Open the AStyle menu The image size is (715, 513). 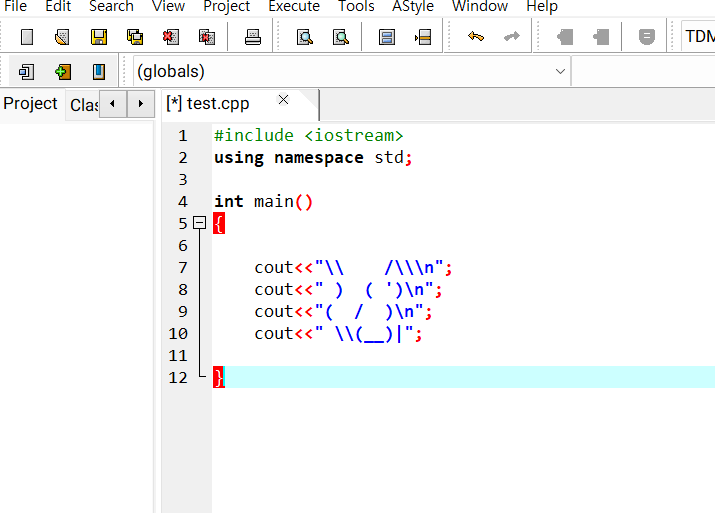(x=413, y=6)
